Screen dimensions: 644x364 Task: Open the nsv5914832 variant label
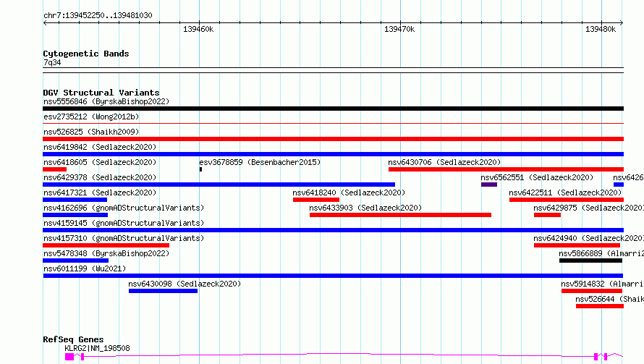click(x=603, y=284)
